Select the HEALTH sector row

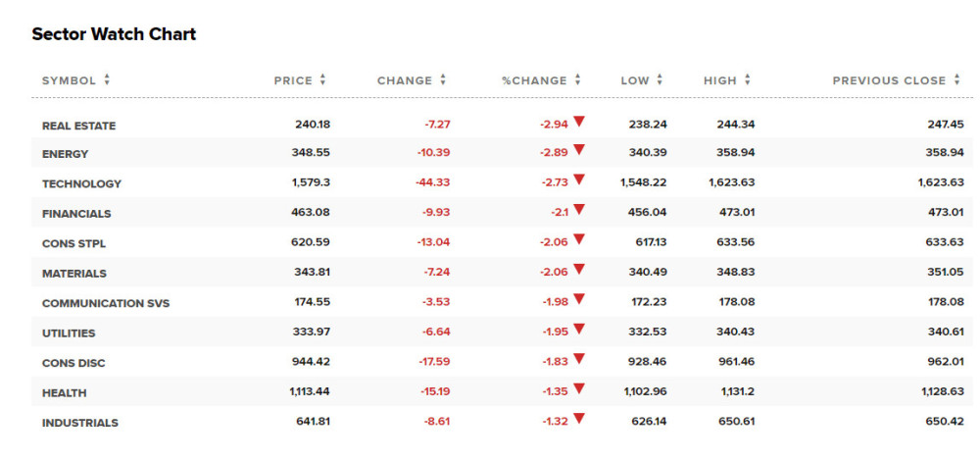point(502,392)
